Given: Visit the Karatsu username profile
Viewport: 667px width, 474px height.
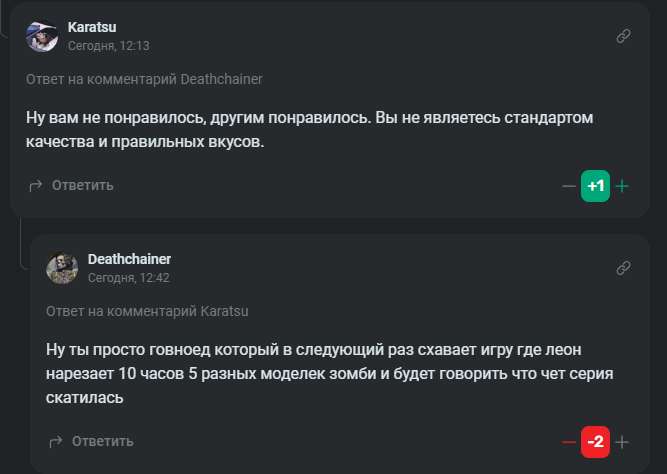Looking at the screenshot, I should [x=92, y=27].
